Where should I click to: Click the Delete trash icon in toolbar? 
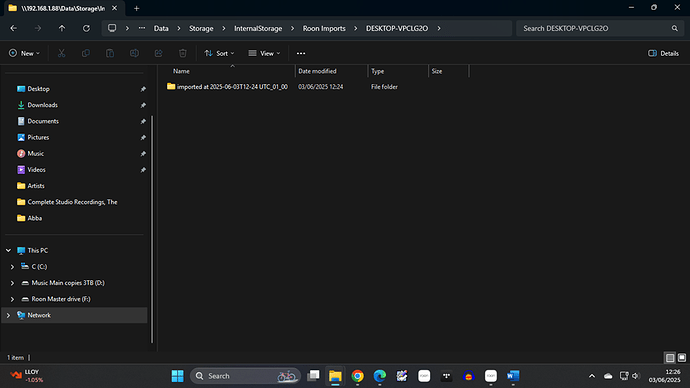tap(183, 53)
